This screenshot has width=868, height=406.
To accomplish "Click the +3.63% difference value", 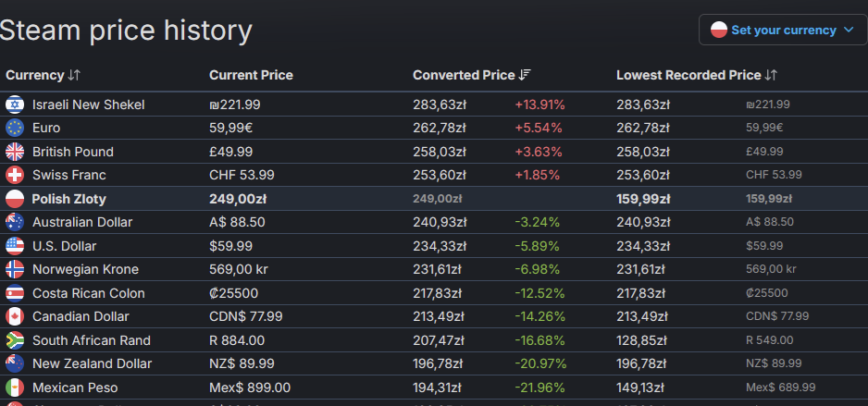I will point(538,152).
